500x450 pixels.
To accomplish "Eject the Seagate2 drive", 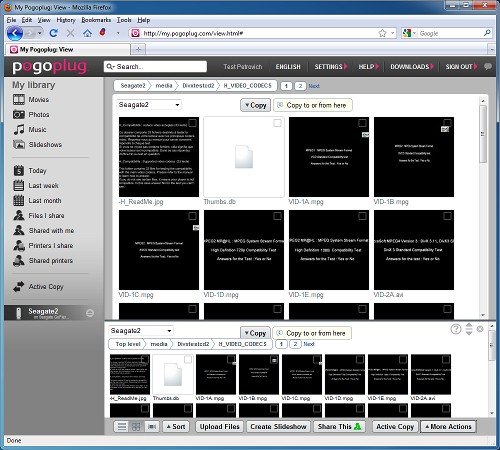I will [90, 313].
